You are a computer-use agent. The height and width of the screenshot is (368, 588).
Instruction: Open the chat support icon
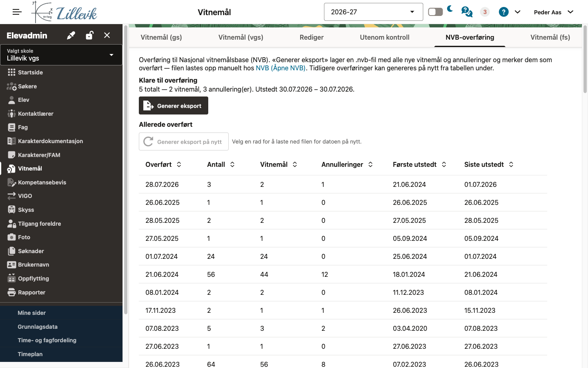[467, 12]
